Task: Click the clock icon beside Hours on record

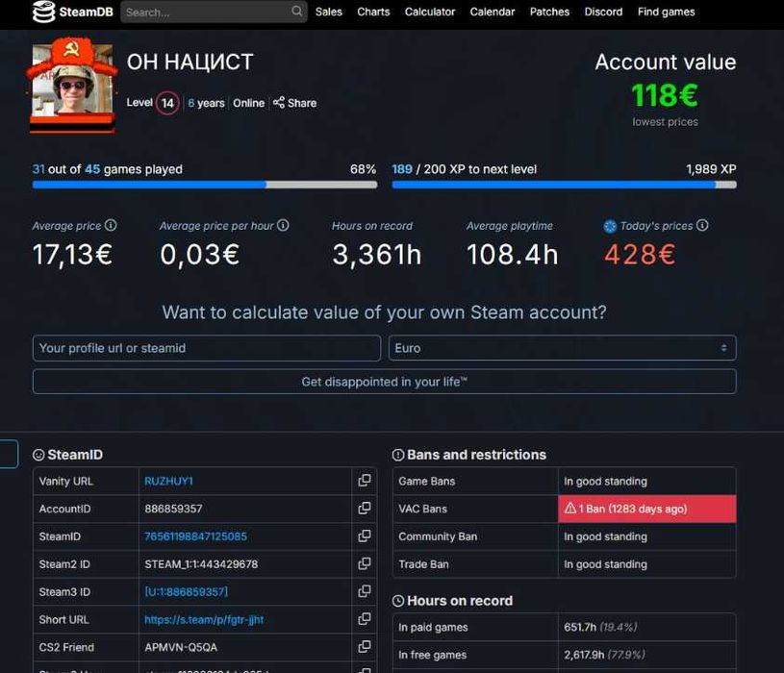Action: click(x=398, y=601)
